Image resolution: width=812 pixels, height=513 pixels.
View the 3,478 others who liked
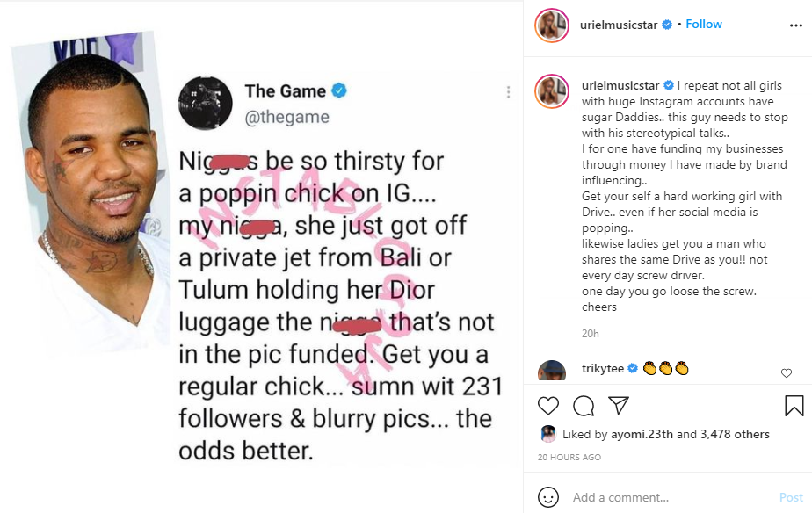point(735,434)
